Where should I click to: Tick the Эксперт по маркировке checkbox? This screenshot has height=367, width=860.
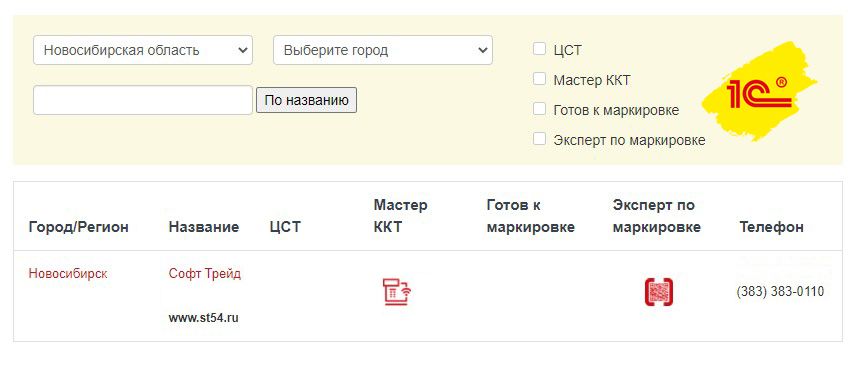tap(540, 139)
